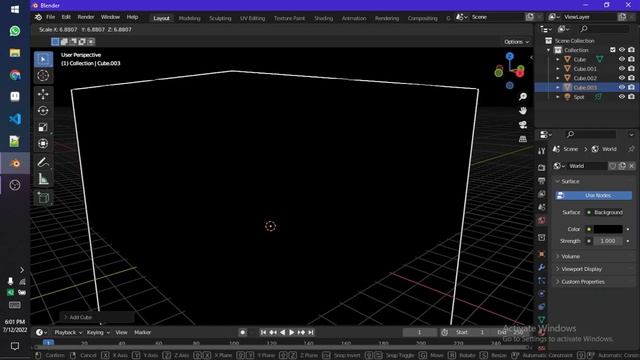The image size is (640, 360).
Task: Open the File menu
Action: (x=51, y=17)
